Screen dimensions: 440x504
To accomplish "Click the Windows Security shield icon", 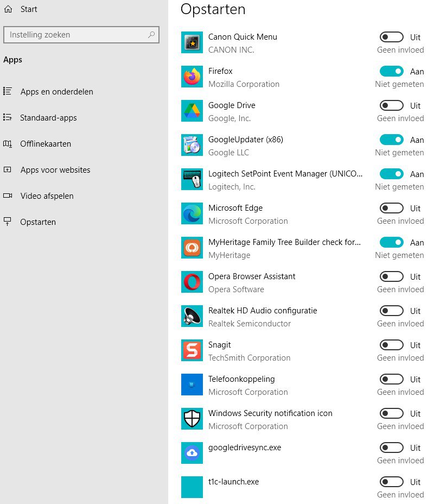I will (192, 419).
